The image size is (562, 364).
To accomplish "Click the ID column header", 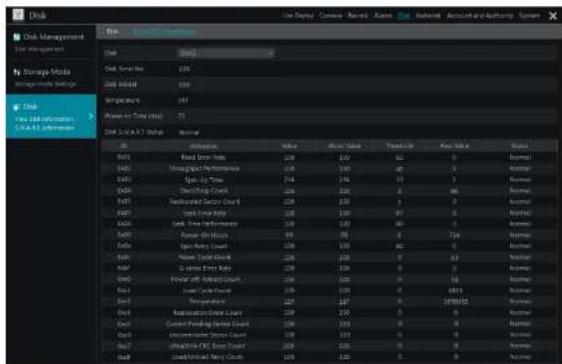I will [123, 146].
